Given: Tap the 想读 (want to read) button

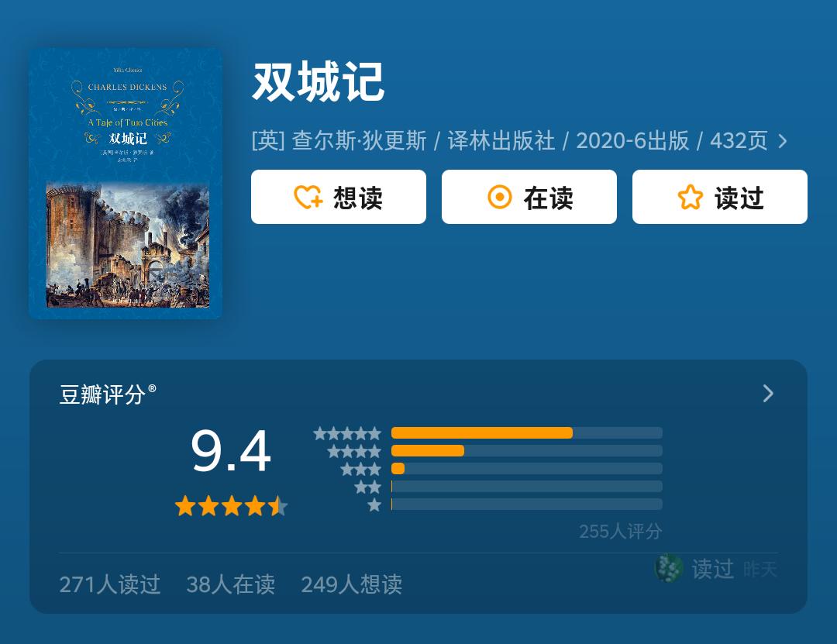Looking at the screenshot, I should coord(339,197).
